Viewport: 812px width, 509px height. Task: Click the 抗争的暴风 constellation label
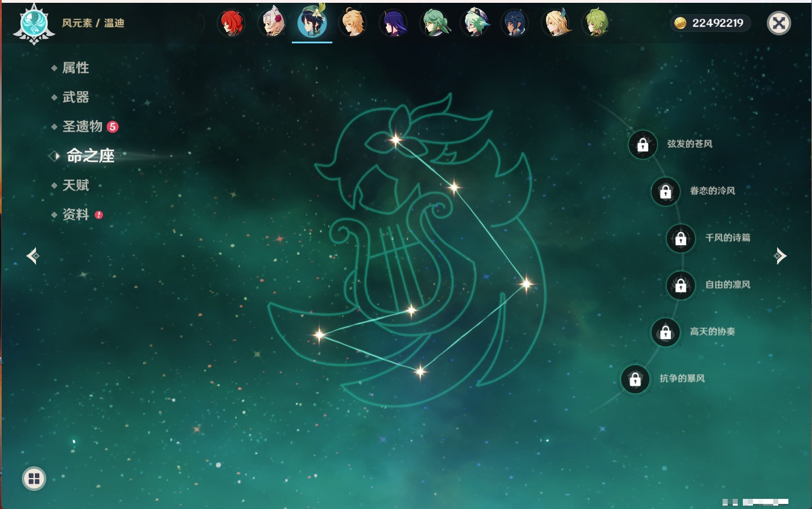pos(682,378)
